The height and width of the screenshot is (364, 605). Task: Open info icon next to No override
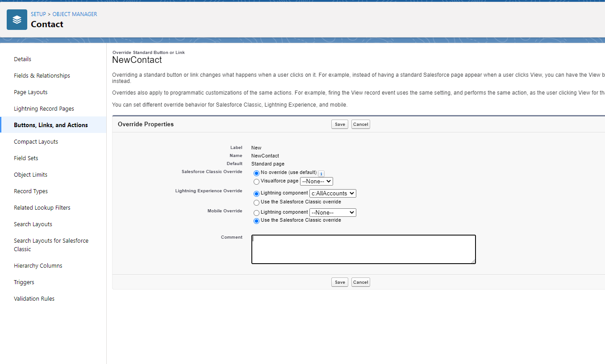point(321,174)
